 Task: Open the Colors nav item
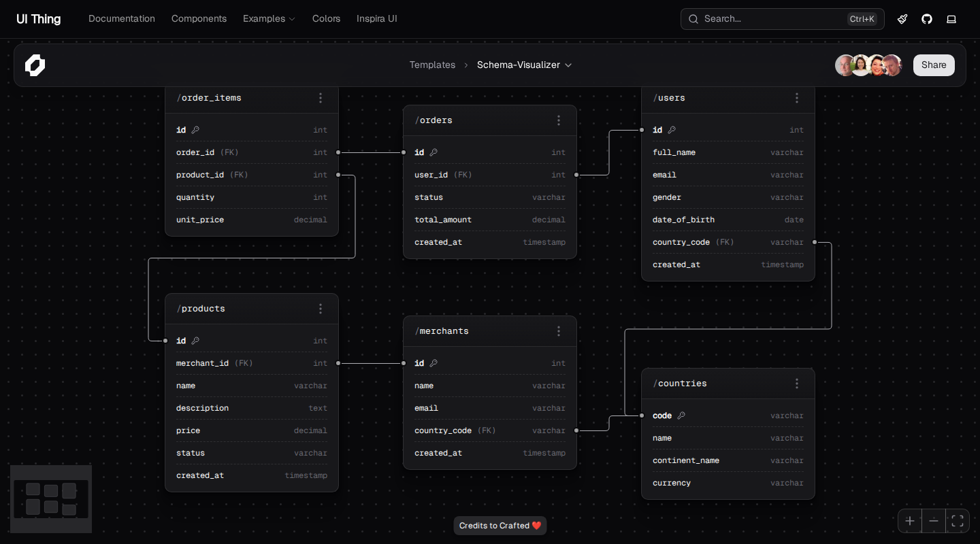pos(326,19)
